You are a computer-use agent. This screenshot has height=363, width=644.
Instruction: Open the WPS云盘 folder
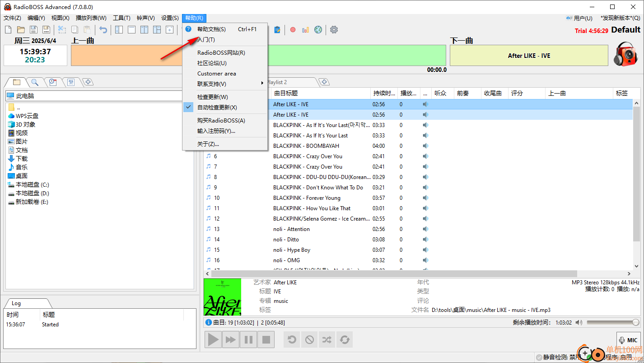point(23,116)
